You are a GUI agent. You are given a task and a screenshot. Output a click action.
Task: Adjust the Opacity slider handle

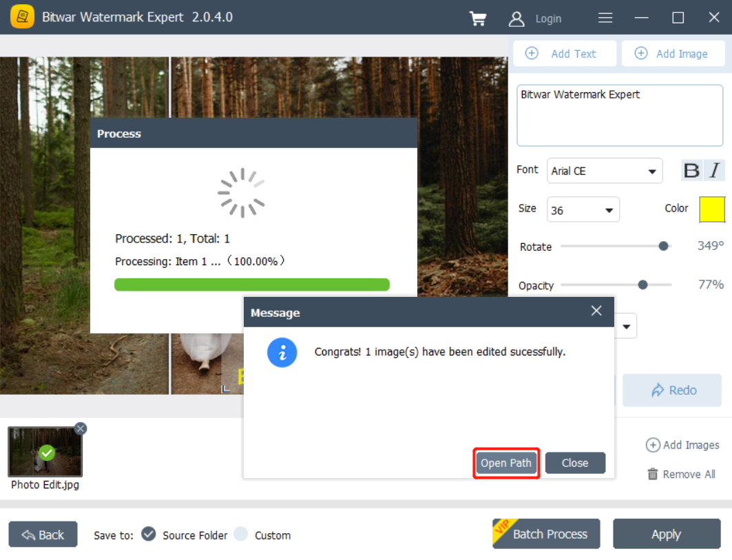[x=642, y=285]
